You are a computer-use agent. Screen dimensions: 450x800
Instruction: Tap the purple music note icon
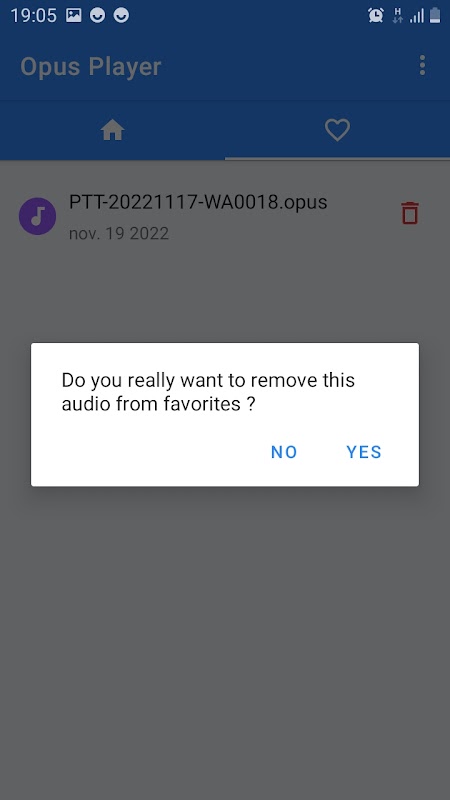(37, 216)
